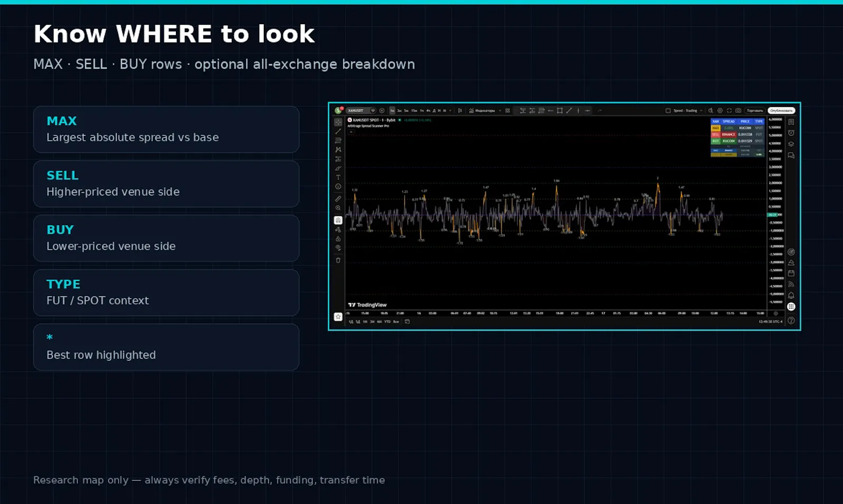This screenshot has width=843, height=504.
Task: Toggle stay-in-drawing-mode pencil lock
Action: click(x=338, y=230)
